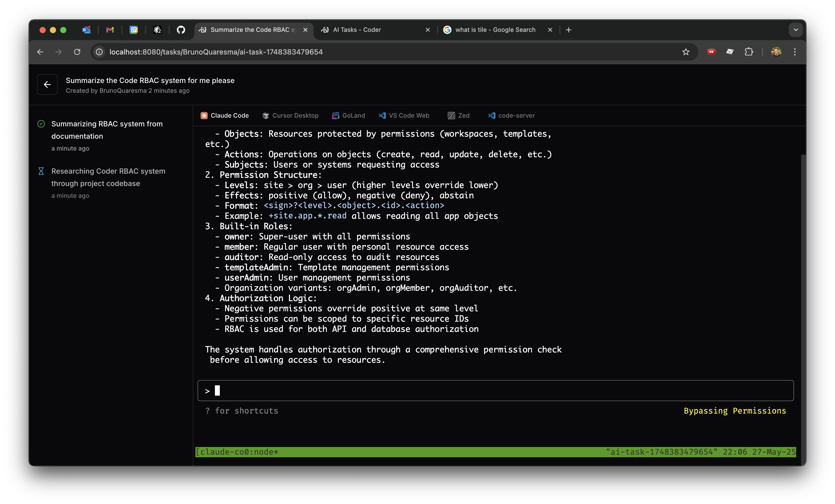Reload the current page
The image size is (835, 504).
pos(77,52)
